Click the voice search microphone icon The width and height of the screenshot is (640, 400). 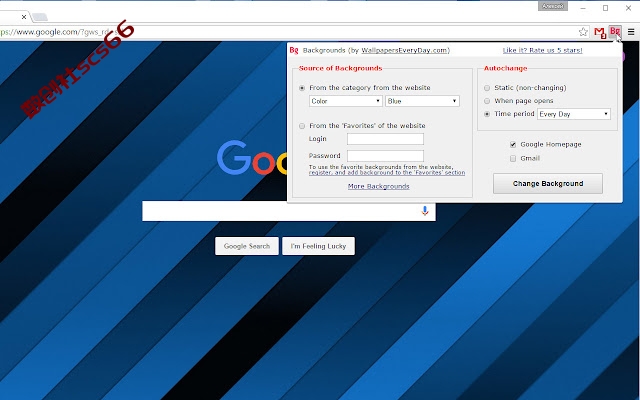point(425,211)
